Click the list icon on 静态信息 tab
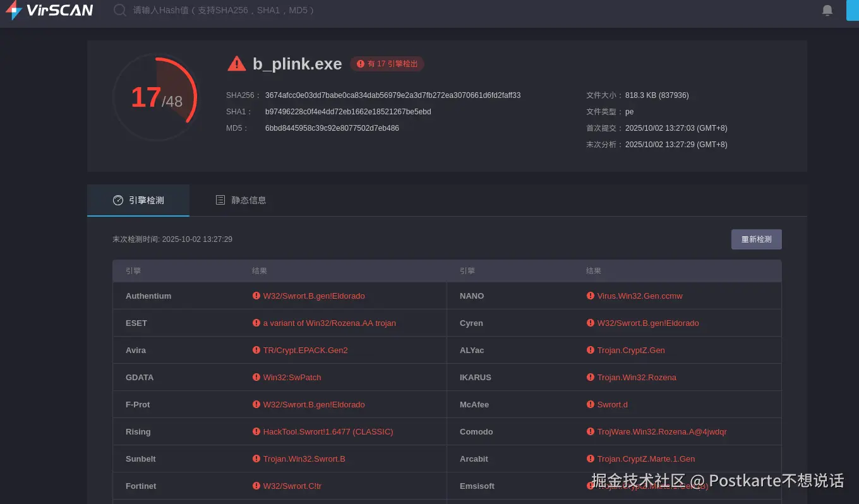Screen dimensions: 859x504 [x=220, y=200]
